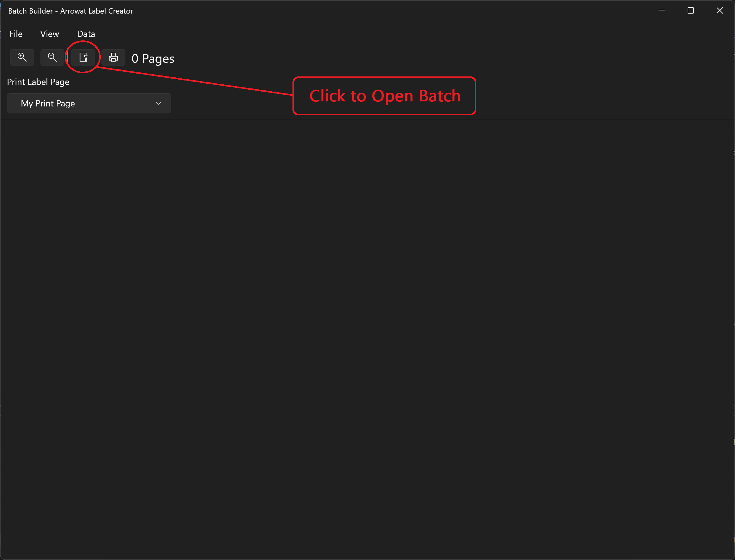Image resolution: width=735 pixels, height=560 pixels.
Task: Click the Print Label Page label
Action: [37, 82]
